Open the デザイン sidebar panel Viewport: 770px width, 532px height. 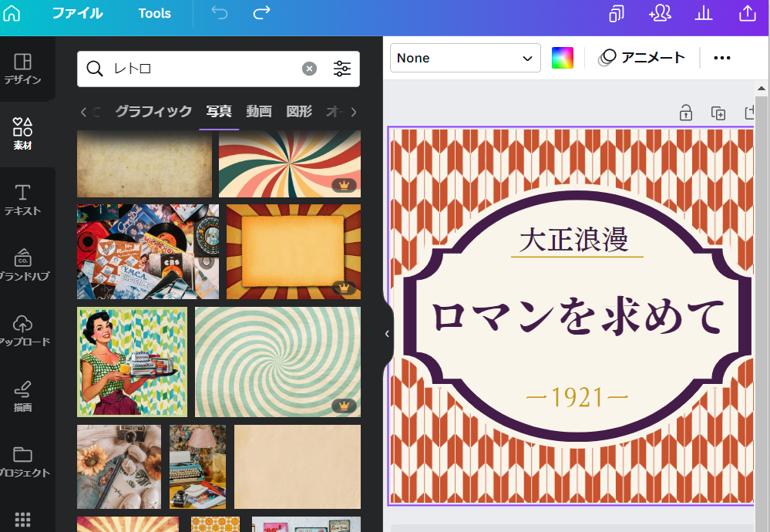[22, 69]
